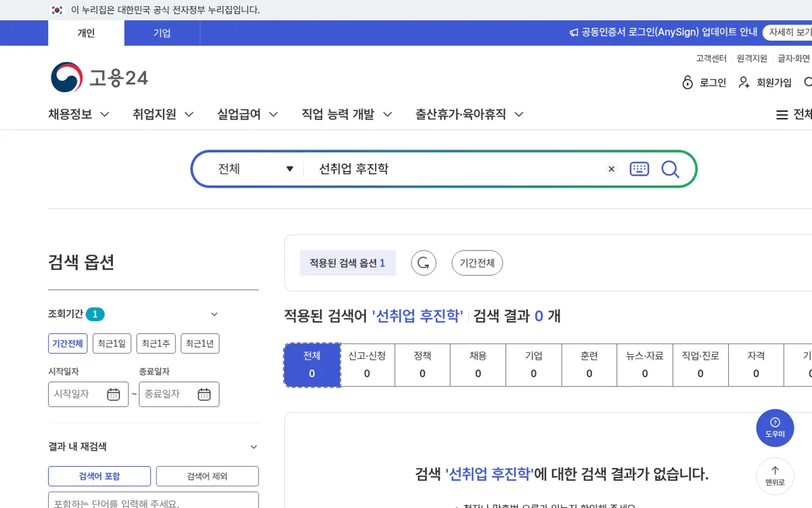Click the 로그인 lock icon

coord(687,83)
